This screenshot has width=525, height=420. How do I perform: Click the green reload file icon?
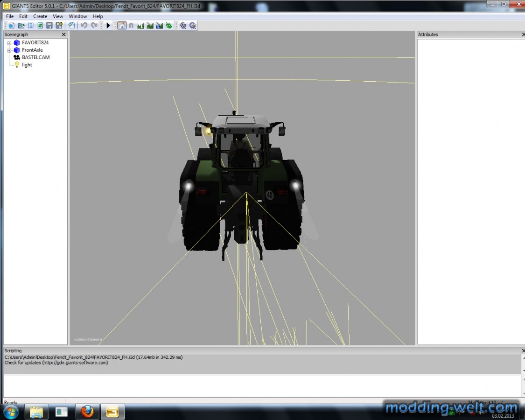[x=40, y=26]
